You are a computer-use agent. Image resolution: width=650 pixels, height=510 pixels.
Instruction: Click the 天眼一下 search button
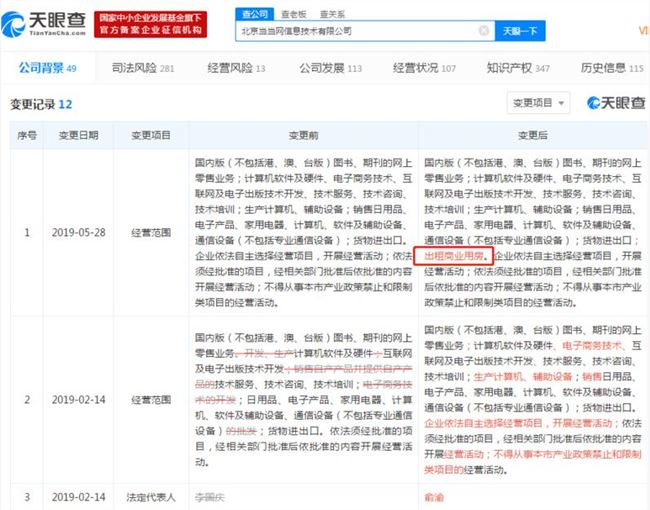point(520,31)
